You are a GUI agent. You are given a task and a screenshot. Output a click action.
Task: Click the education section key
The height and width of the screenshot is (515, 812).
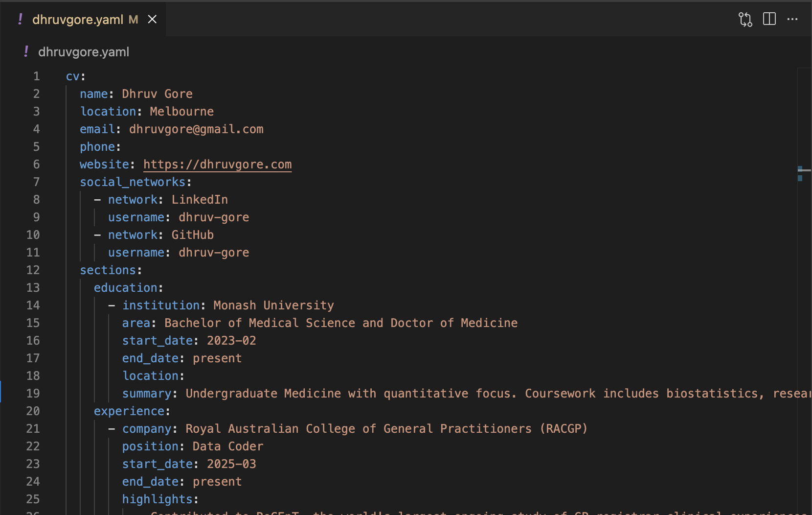click(126, 288)
